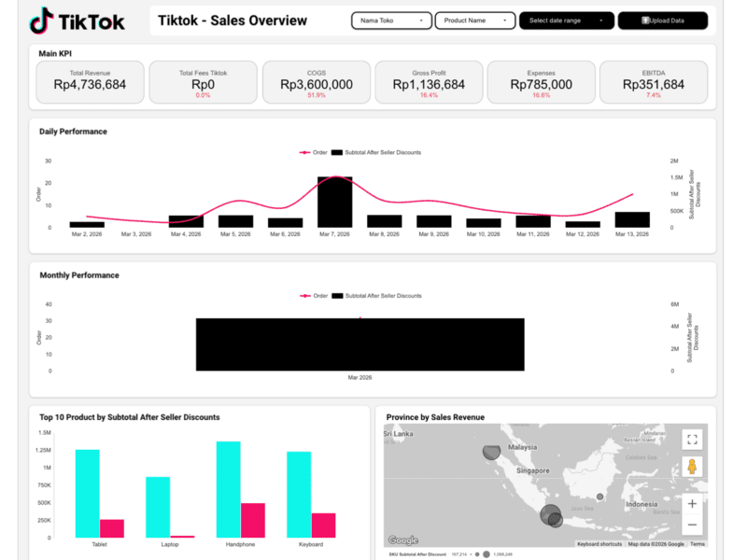Click the small bubble marker near Java Sea
Viewport: 747px width, 560px height.
(x=599, y=496)
